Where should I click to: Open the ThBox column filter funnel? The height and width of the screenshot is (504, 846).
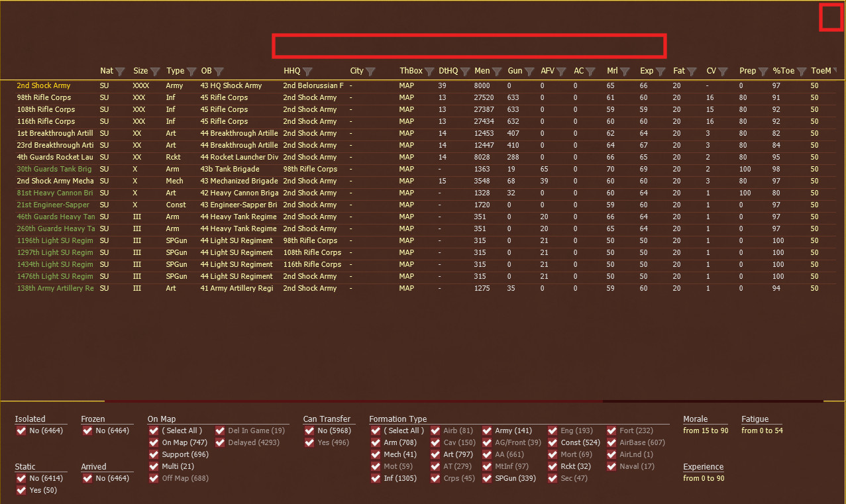(429, 72)
